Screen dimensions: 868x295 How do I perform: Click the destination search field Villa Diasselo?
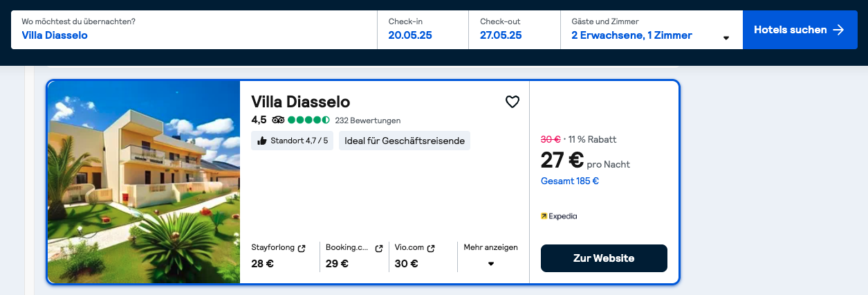point(194,30)
